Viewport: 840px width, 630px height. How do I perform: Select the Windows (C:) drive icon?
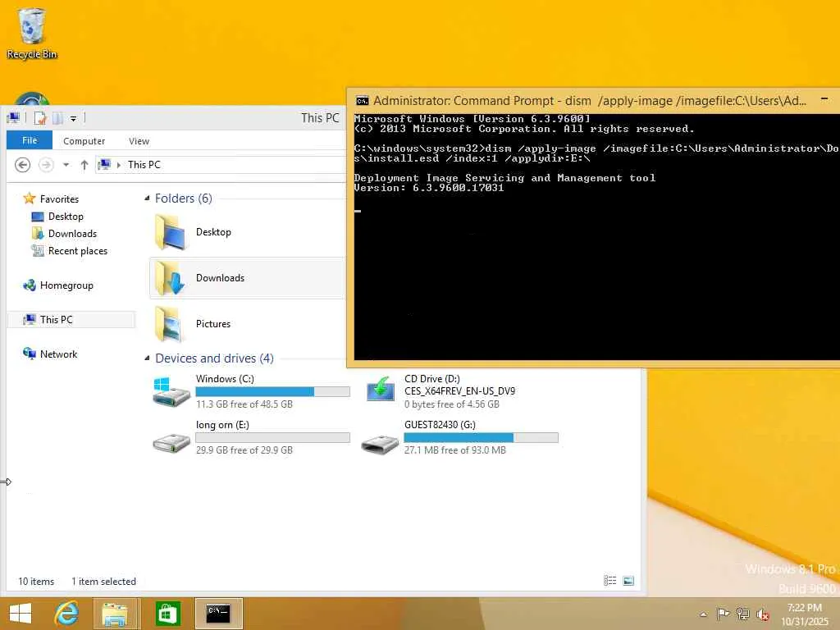tap(171, 391)
